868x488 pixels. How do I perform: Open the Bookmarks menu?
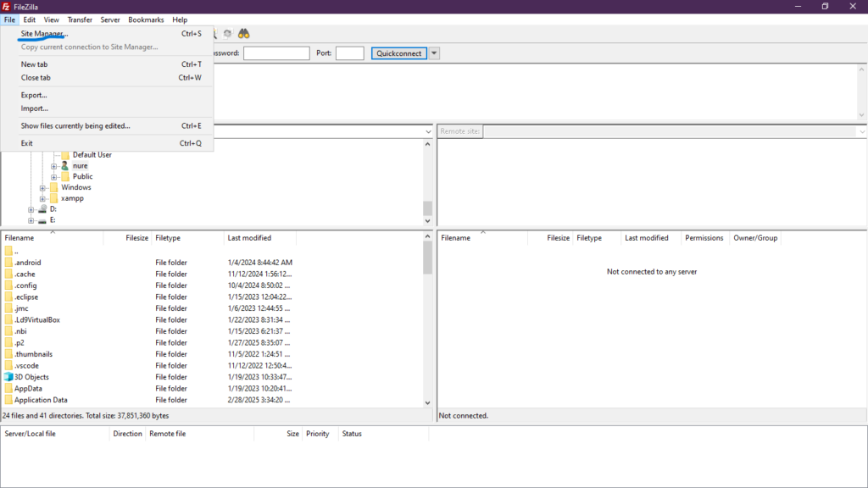[146, 19]
